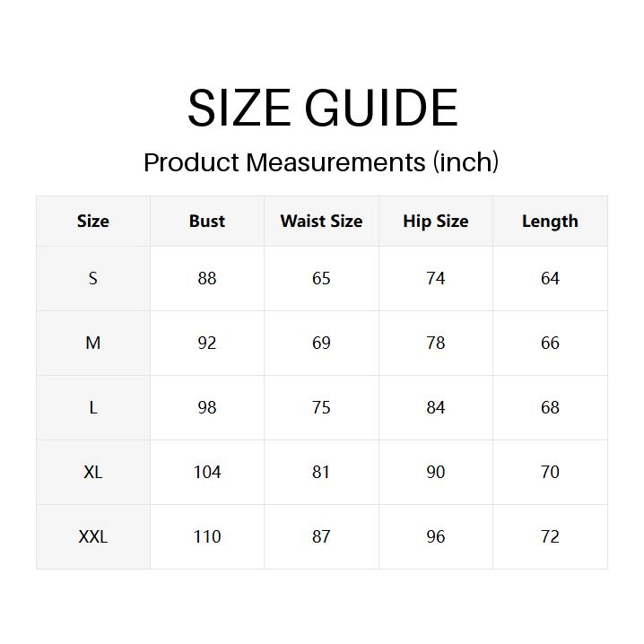The height and width of the screenshot is (644, 644).
Task: Select the Bust column header
Action: [207, 221]
